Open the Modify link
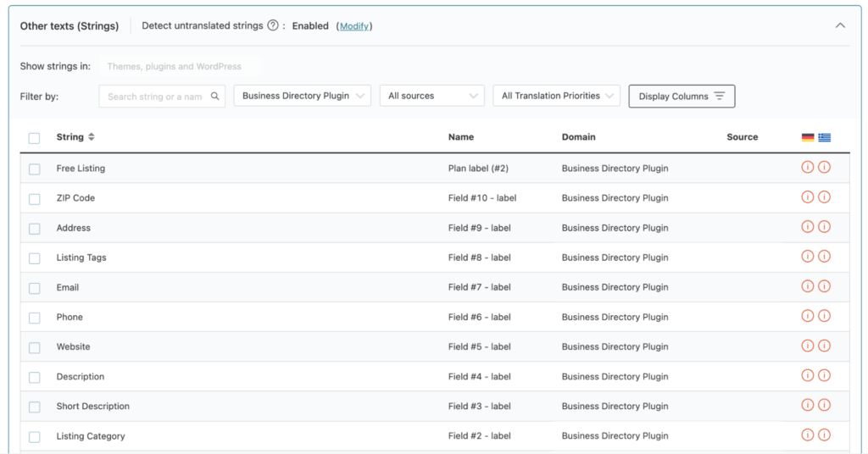The height and width of the screenshot is (454, 868). click(x=354, y=26)
